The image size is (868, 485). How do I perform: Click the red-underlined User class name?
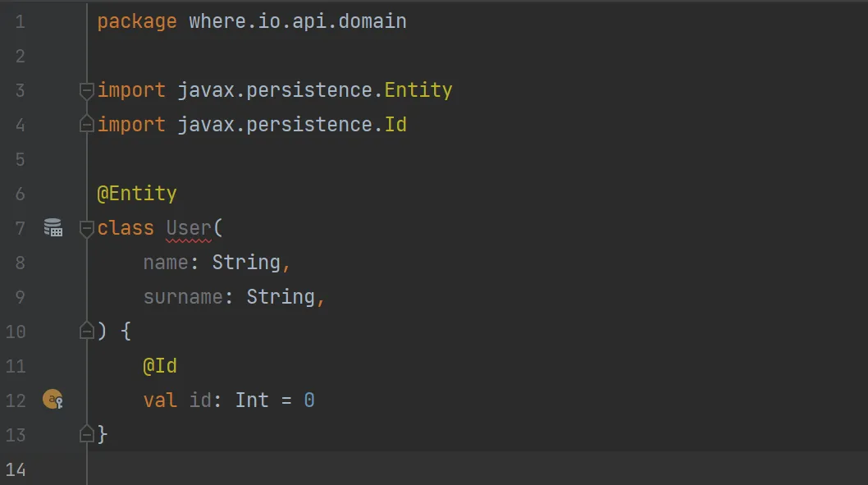click(189, 228)
